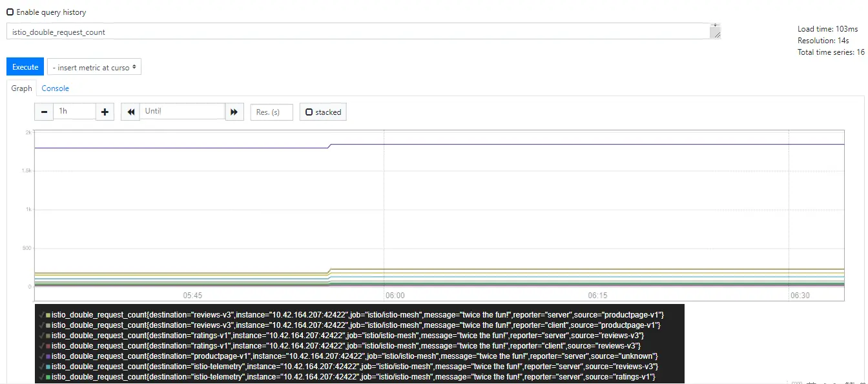The image size is (868, 384).
Task: Increase the time range with the plus button
Action: (105, 112)
